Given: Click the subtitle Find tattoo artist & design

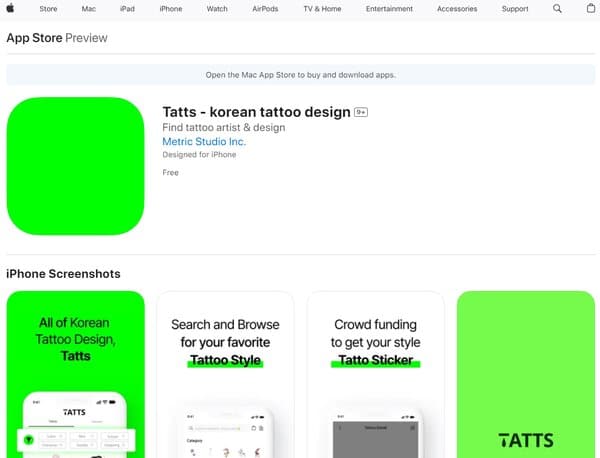Looking at the screenshot, I should coord(223,127).
